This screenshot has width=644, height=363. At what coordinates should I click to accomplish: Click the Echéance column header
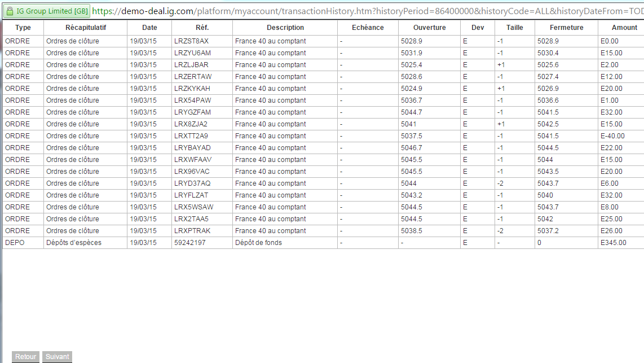coord(368,28)
